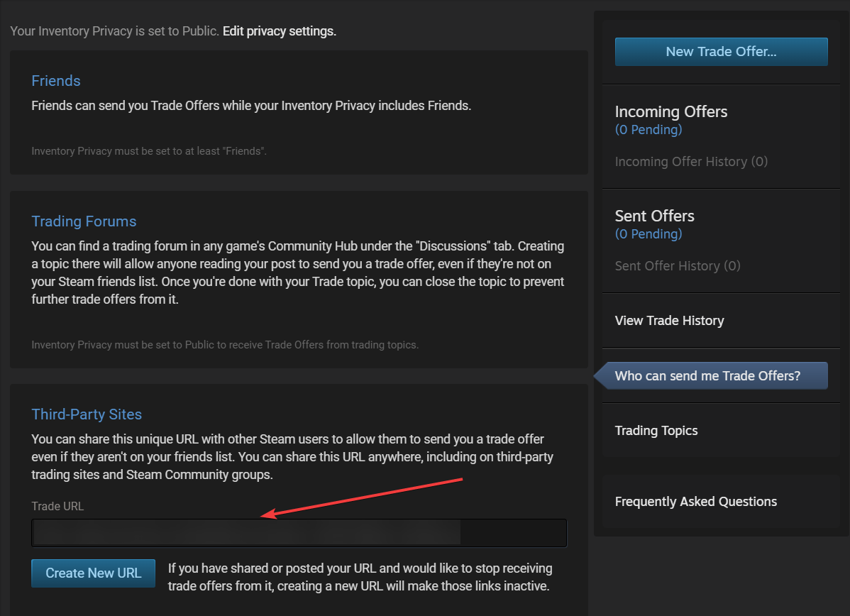Viewport: 850px width, 616px height.
Task: Click the New Trade Offer button
Action: click(721, 52)
